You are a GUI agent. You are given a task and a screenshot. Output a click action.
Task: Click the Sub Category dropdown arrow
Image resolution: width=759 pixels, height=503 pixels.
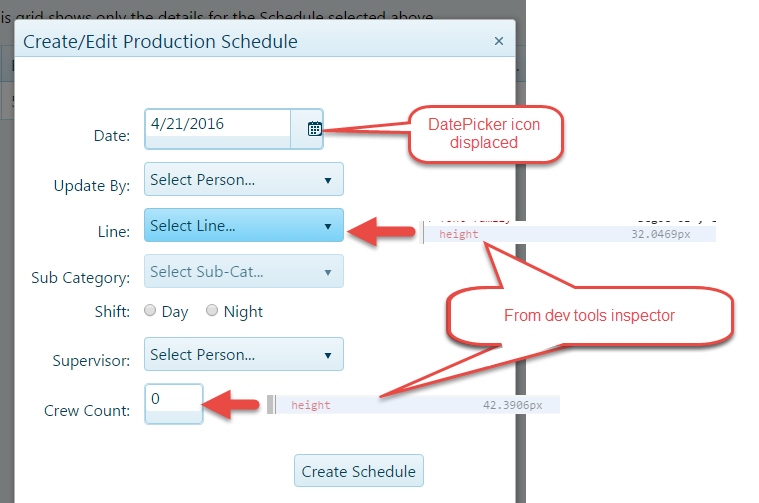[328, 272]
